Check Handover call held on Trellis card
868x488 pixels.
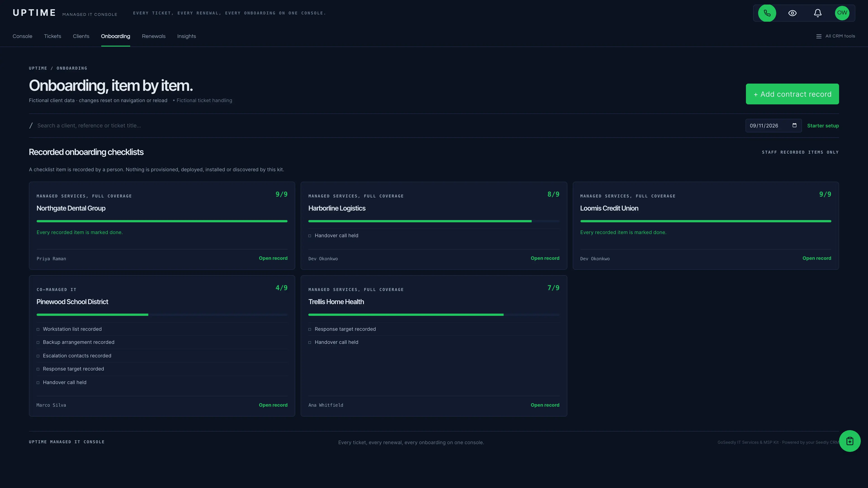click(310, 343)
